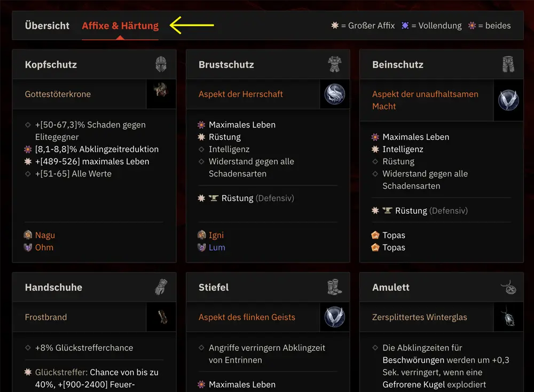Switch to the Übersicht tab

tap(47, 26)
